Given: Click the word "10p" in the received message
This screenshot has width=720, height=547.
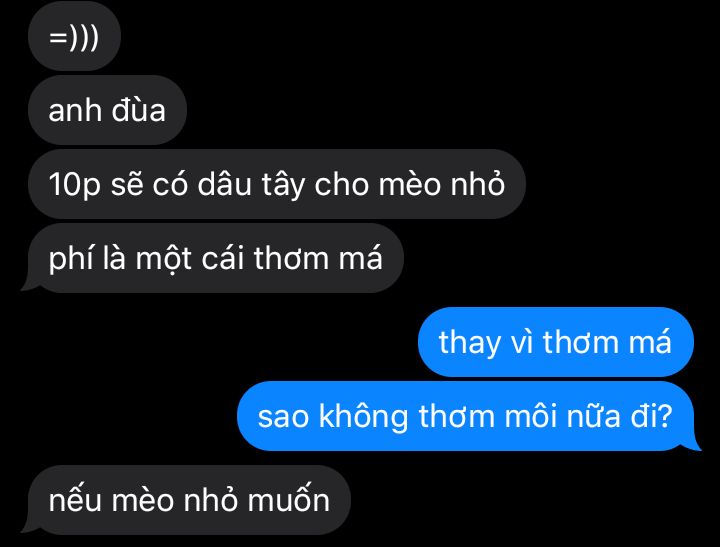Looking at the screenshot, I should 74,186.
